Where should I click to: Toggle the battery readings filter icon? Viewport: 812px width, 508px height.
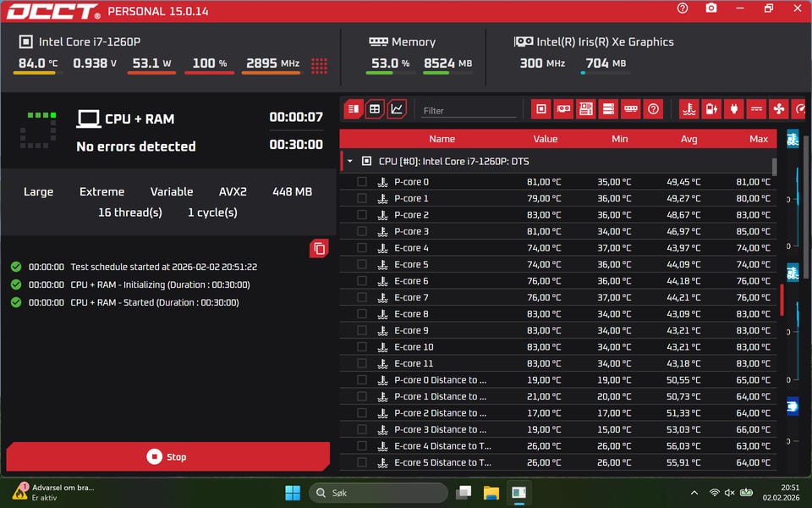coord(711,109)
